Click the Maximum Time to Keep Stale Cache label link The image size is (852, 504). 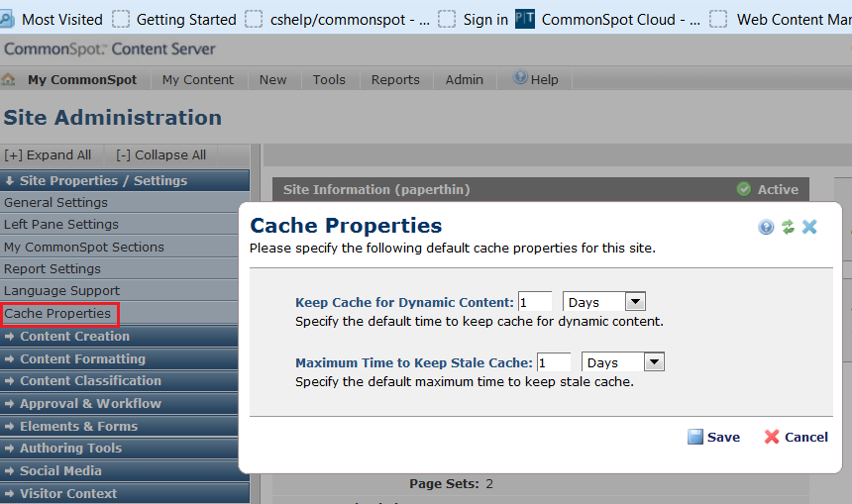[x=414, y=362]
